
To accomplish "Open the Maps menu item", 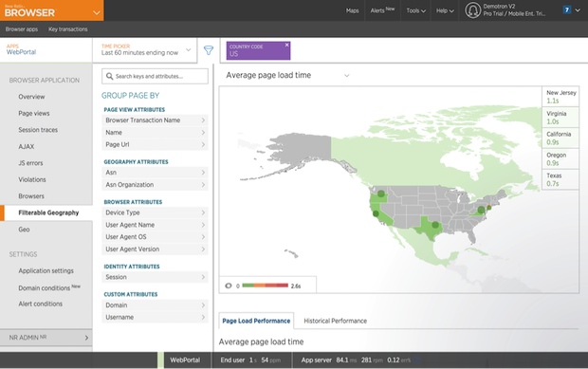I will tap(352, 10).
